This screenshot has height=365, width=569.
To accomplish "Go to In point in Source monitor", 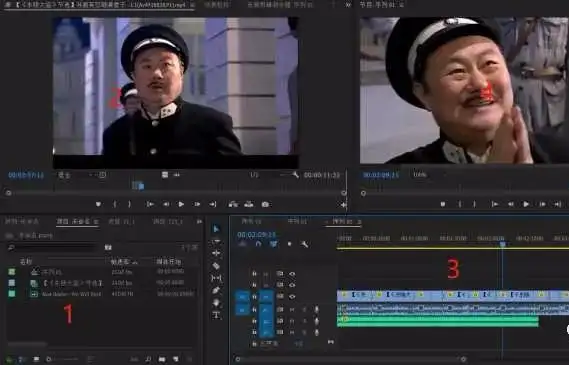I will pos(150,204).
